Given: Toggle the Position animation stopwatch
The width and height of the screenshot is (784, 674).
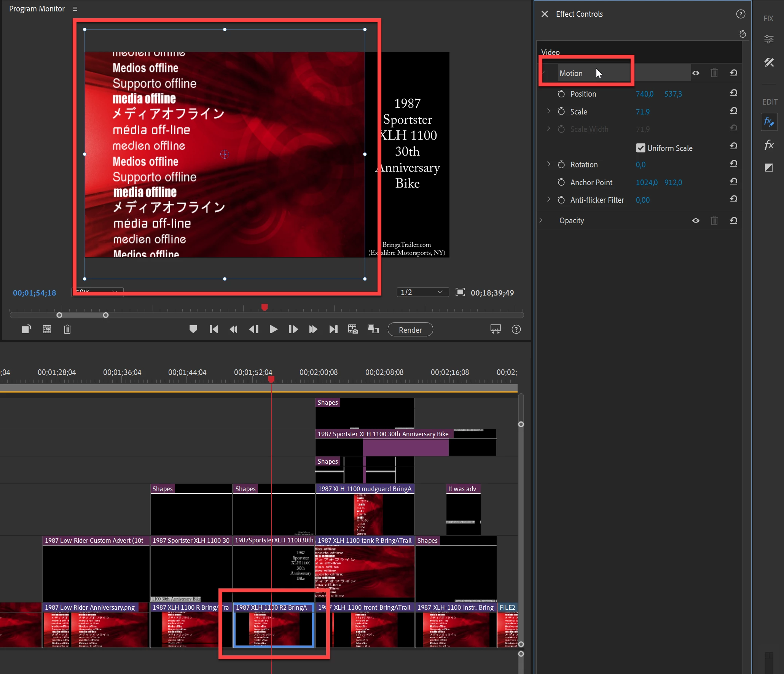Looking at the screenshot, I should click(x=561, y=94).
